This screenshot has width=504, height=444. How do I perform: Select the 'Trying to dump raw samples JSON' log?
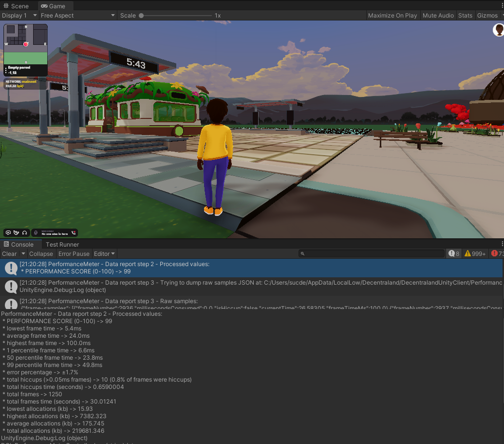tap(251, 287)
